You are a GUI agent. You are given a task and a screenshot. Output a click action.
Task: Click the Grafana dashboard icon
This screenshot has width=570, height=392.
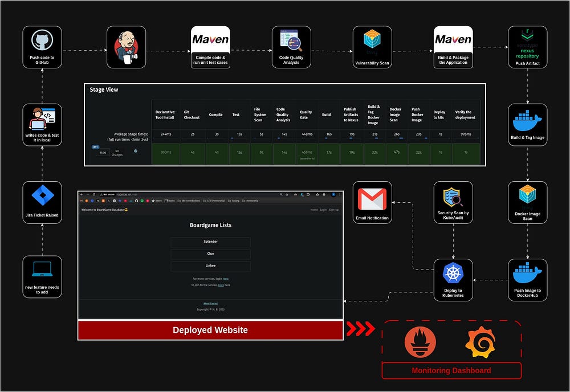pyautogui.click(x=481, y=342)
